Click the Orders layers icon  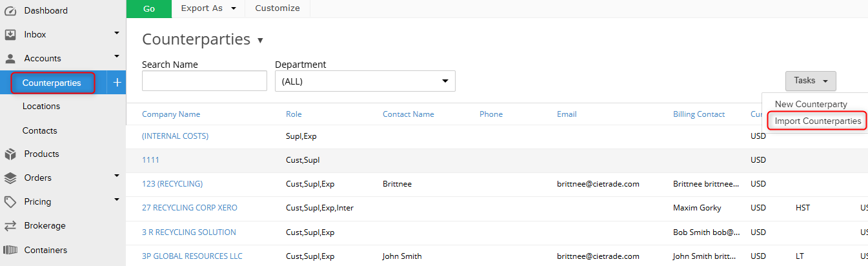(10, 178)
